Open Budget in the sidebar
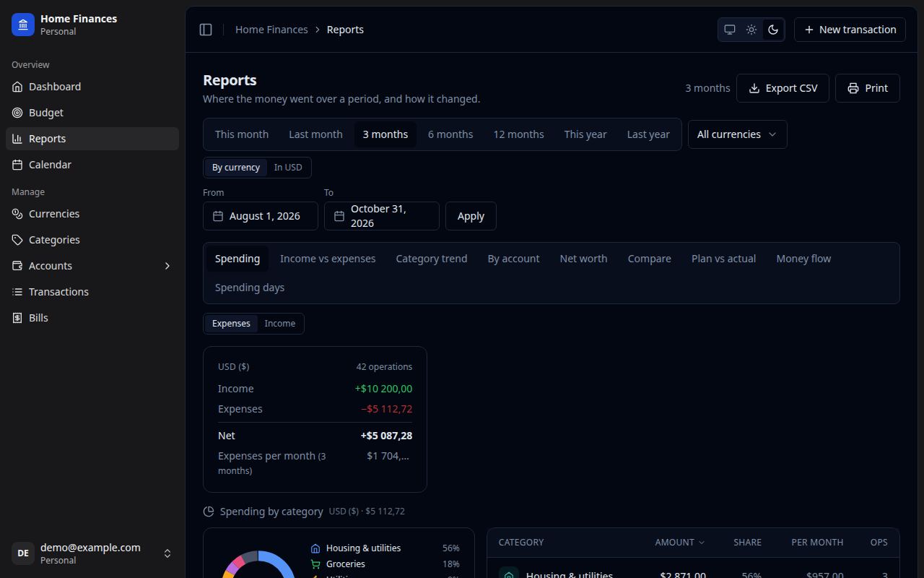The width and height of the screenshot is (924, 578). click(x=92, y=113)
